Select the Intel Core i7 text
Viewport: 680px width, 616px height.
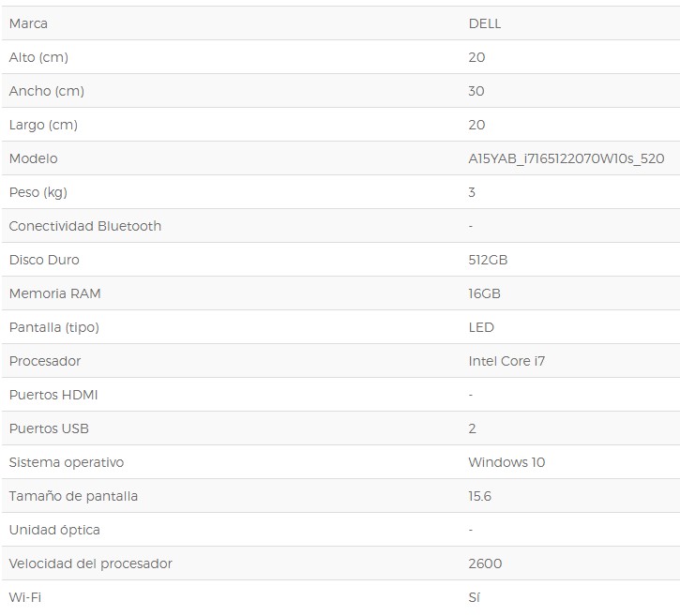click(x=506, y=362)
